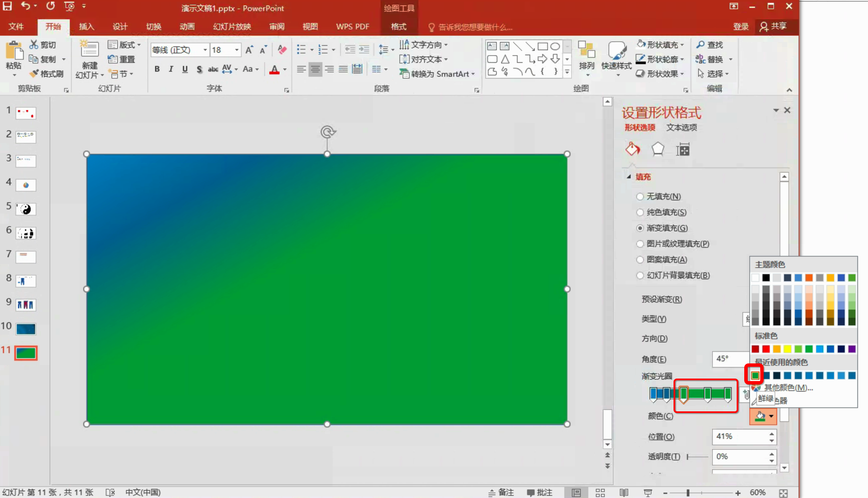Click the Save icon in title bar
Screen dimensions: 868x498
click(x=8, y=6)
